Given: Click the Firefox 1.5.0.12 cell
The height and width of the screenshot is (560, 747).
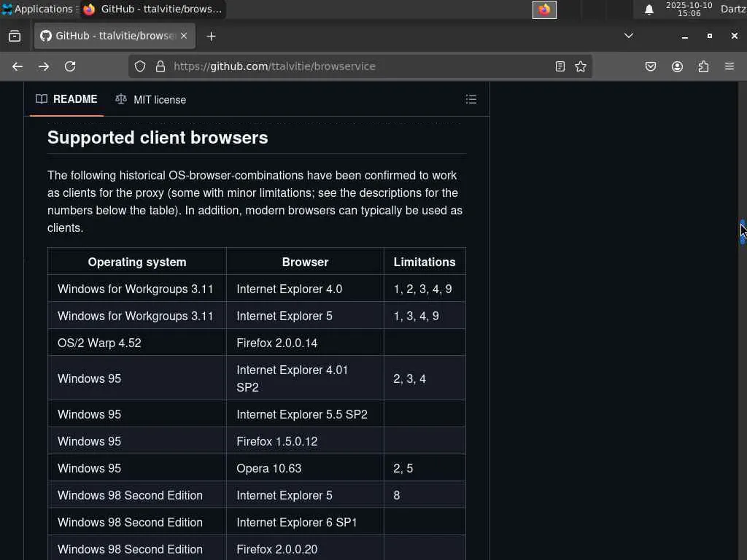Looking at the screenshot, I should [x=305, y=441].
